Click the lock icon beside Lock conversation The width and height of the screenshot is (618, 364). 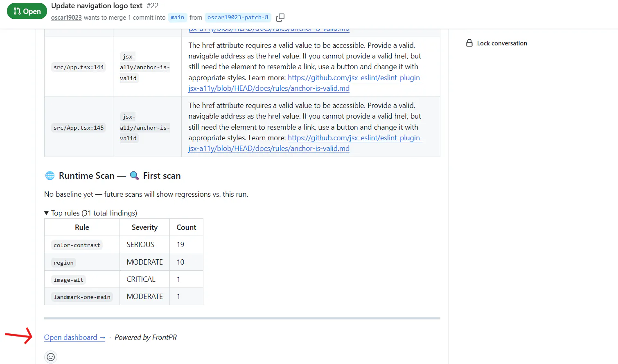click(469, 43)
